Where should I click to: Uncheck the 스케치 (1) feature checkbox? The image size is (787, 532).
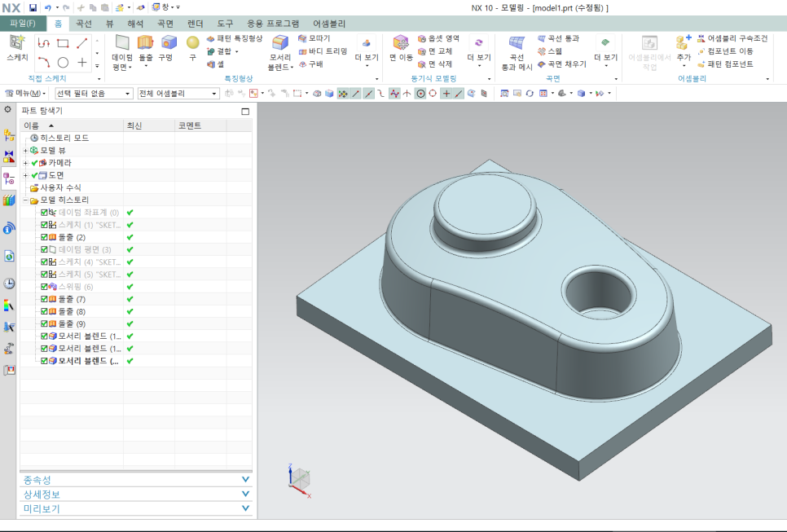coord(44,225)
